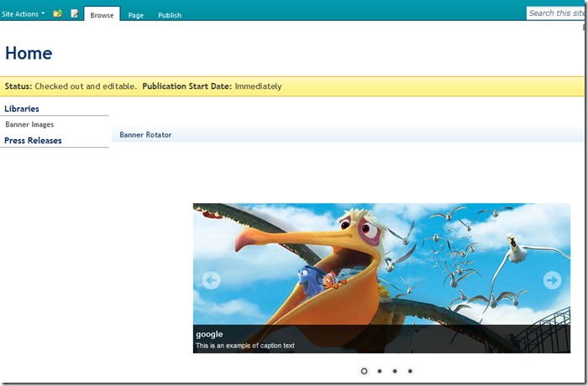Click the Banner Rotator web part title

(x=145, y=135)
